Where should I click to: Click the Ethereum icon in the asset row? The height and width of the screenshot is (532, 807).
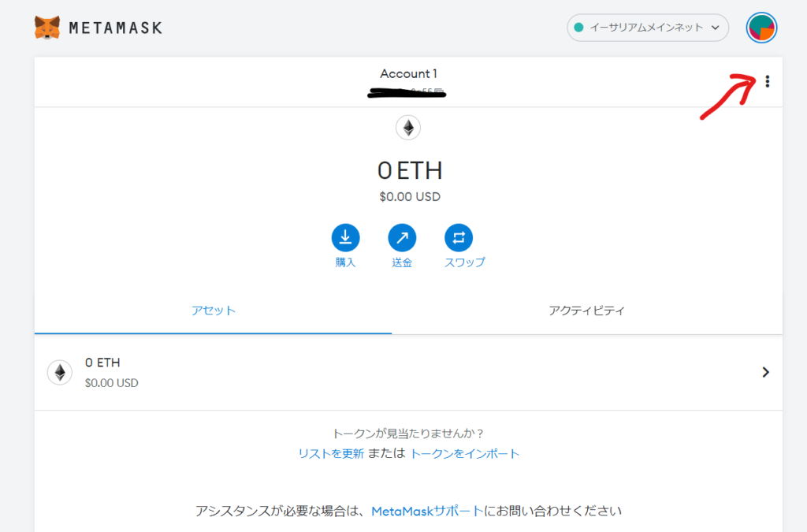(60, 372)
